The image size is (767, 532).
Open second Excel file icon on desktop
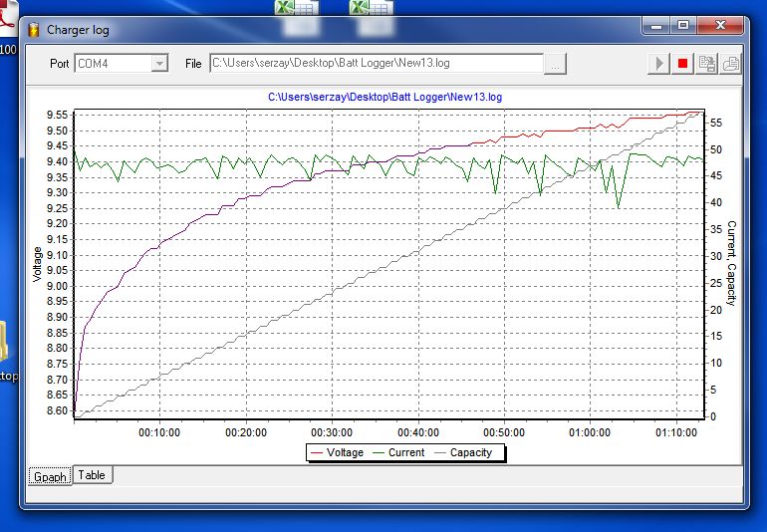[373, 7]
